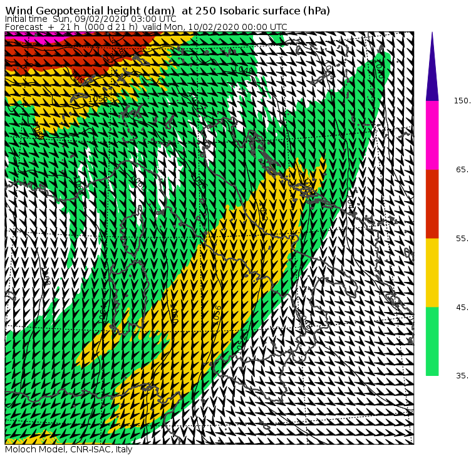476x458 pixels.
Task: Click the red 55–65 legend color band
Action: 432,204
